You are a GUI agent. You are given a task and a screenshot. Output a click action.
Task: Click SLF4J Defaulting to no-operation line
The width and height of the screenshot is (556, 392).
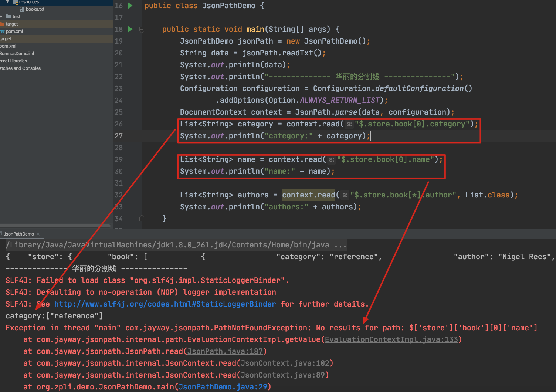140,292
